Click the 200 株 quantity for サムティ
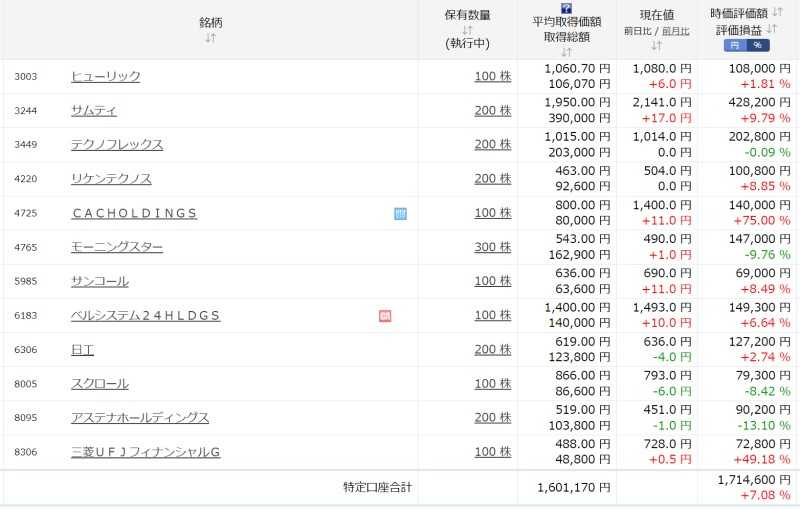The height and width of the screenshot is (509, 800). 493,111
